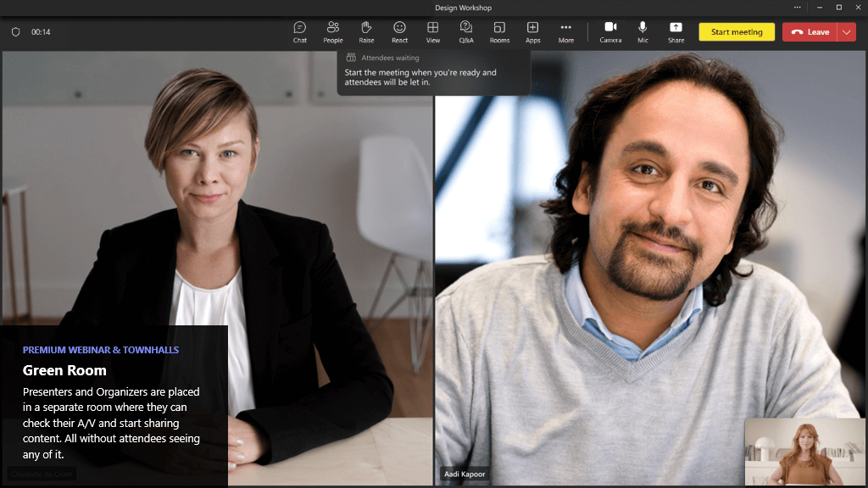This screenshot has width=868, height=488.
Task: Open the Q&A panel
Action: tap(466, 31)
